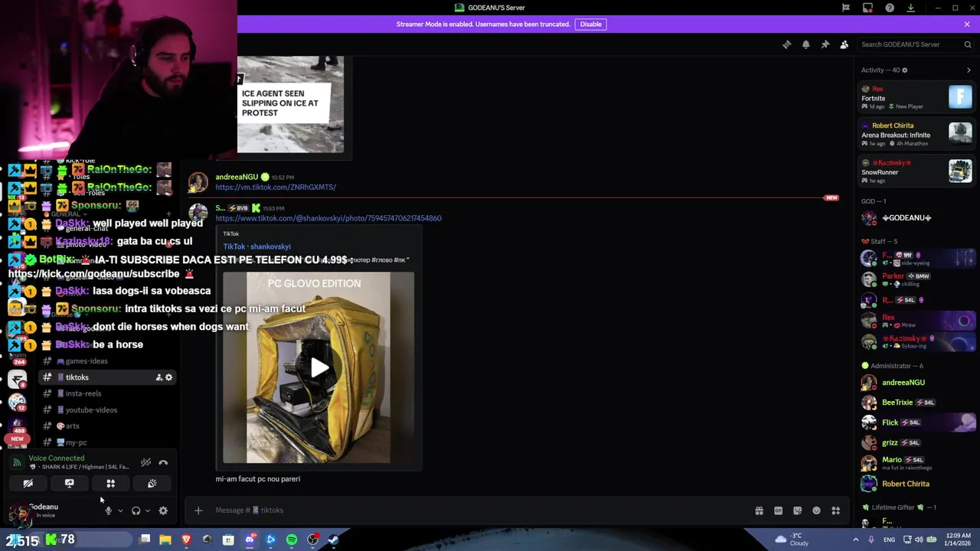Open File Explorer from the taskbar

[x=165, y=540]
